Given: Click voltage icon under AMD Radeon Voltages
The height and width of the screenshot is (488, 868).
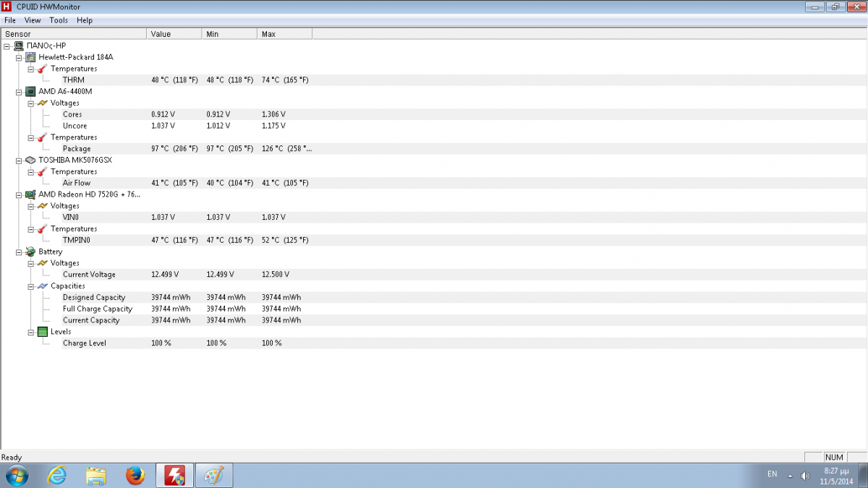Looking at the screenshot, I should pyautogui.click(x=43, y=206).
